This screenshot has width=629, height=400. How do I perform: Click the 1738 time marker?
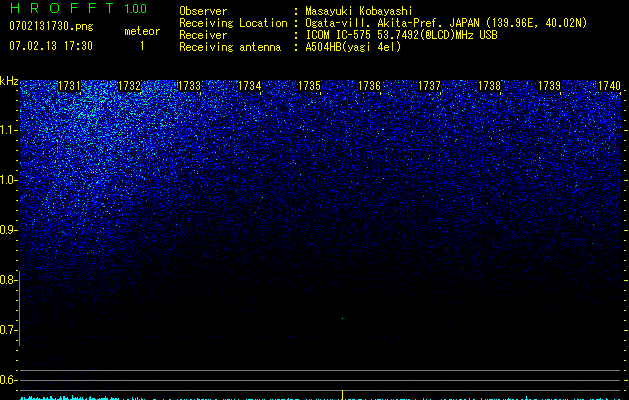pyautogui.click(x=489, y=86)
